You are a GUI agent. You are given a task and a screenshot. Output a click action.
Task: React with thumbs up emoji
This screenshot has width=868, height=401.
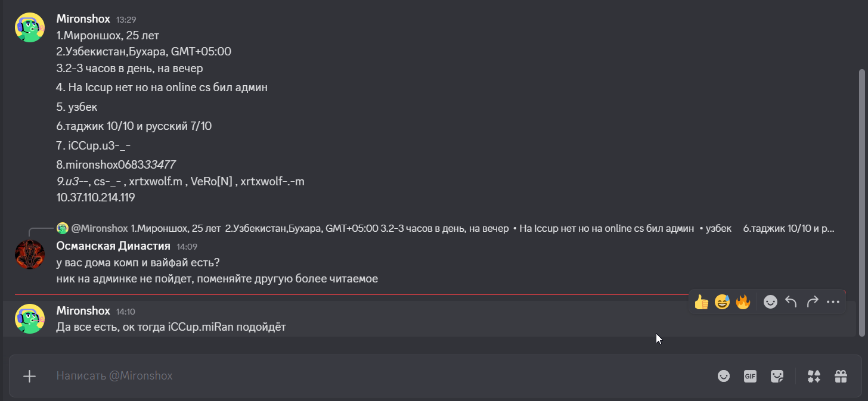[x=701, y=302]
